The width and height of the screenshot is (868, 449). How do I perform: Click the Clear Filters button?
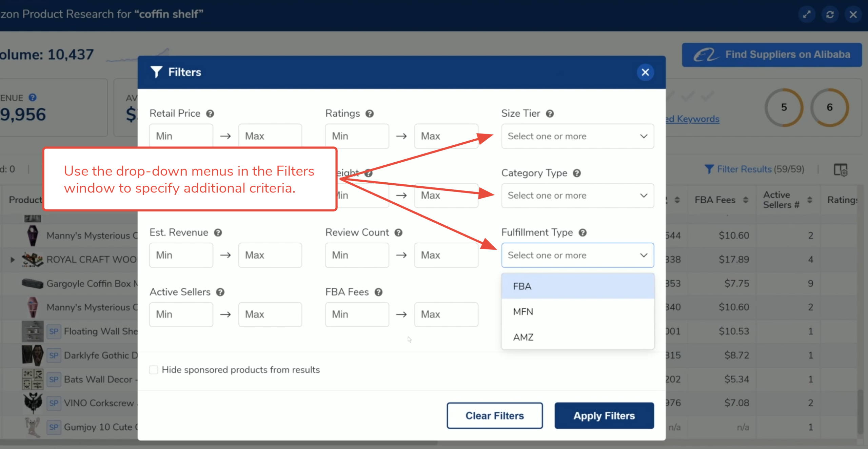[x=494, y=415]
